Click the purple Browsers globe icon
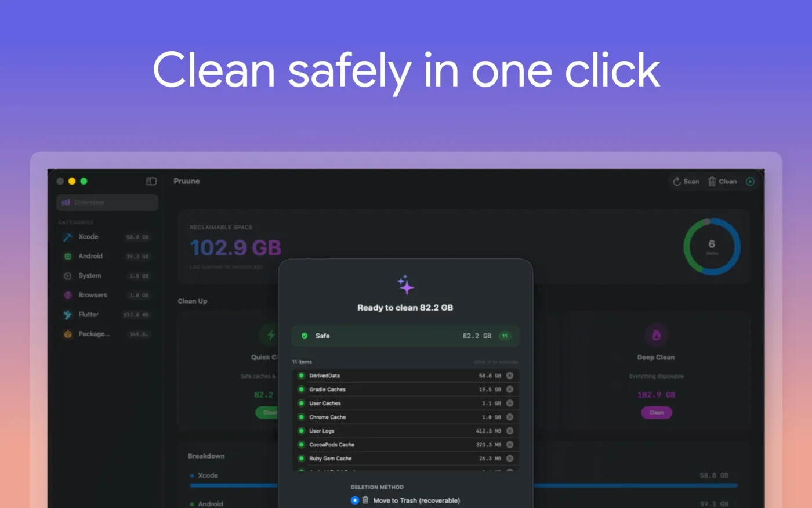The width and height of the screenshot is (812, 508). [x=67, y=295]
